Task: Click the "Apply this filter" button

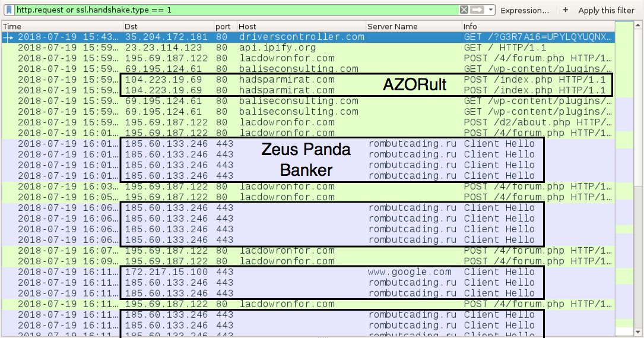Action: tap(606, 10)
